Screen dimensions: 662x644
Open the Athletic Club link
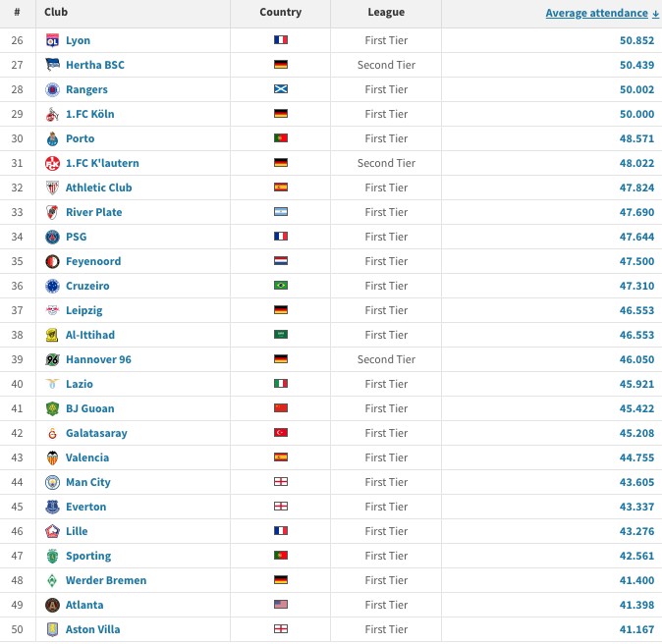[x=98, y=188]
